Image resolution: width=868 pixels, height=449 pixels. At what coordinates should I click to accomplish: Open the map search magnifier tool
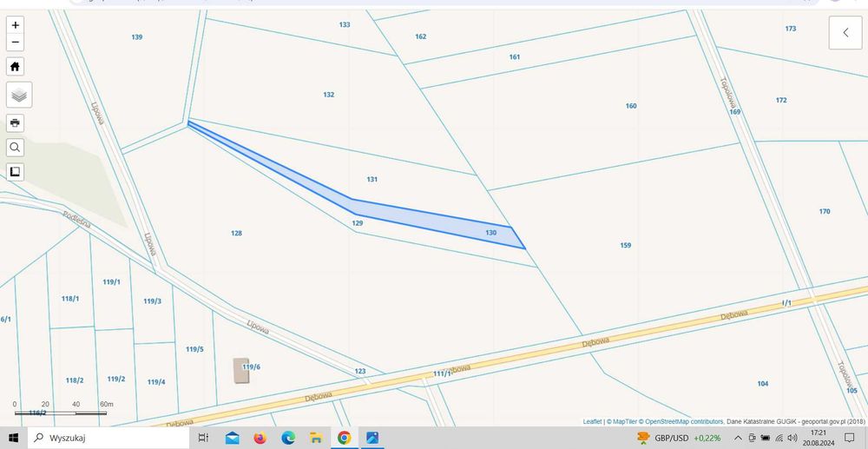(15, 148)
